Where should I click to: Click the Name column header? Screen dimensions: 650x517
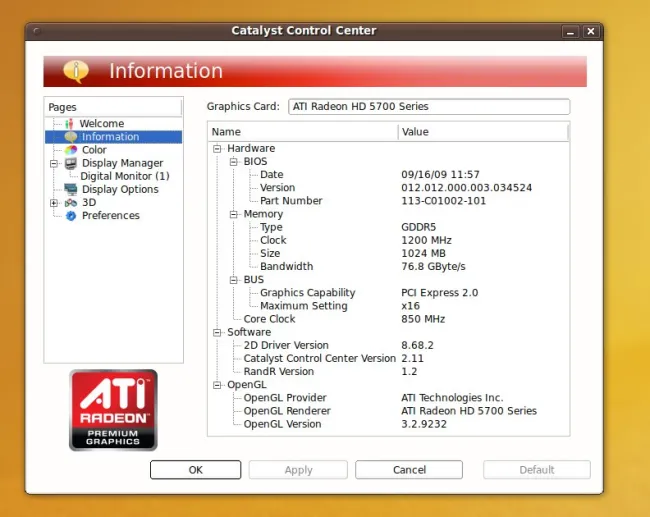[x=302, y=132]
